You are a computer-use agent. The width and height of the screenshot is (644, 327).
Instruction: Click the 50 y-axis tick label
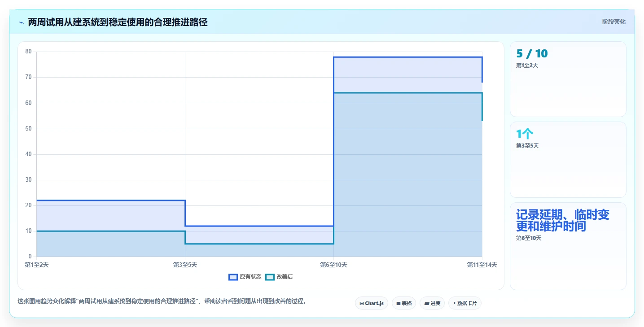[28, 129]
